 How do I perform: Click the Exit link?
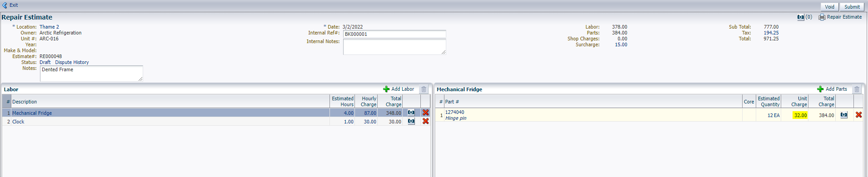point(14,5)
